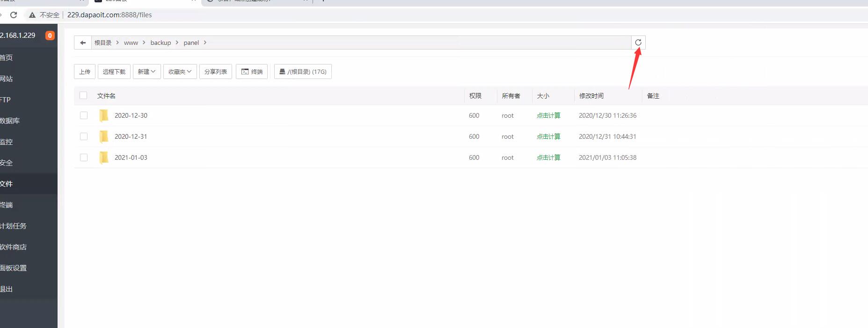Click the timestamp 2020/12/30 11:26:36
The image size is (868, 328).
point(607,115)
